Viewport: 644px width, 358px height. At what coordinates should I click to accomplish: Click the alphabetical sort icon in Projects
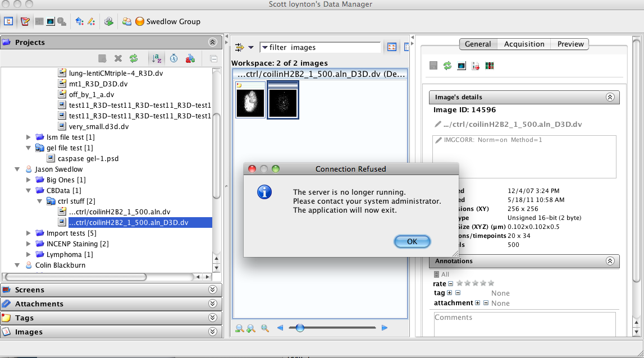point(156,58)
